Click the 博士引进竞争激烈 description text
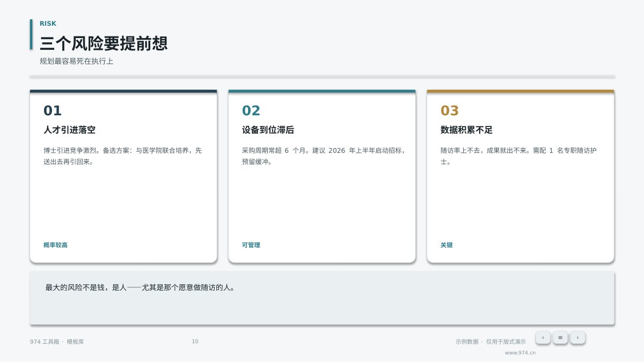Image resolution: width=644 pixels, height=362 pixels. tap(123, 156)
